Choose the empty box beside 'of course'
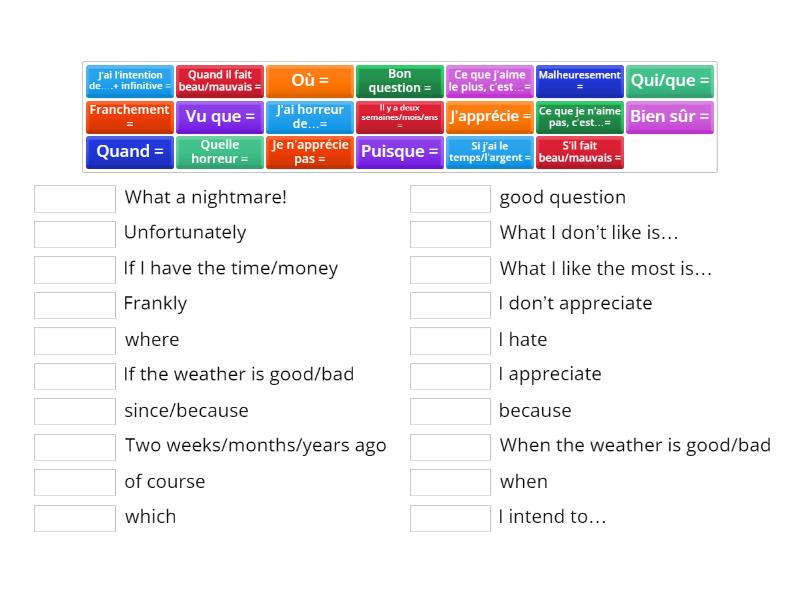Screen dimensions: 800x600 [75, 482]
